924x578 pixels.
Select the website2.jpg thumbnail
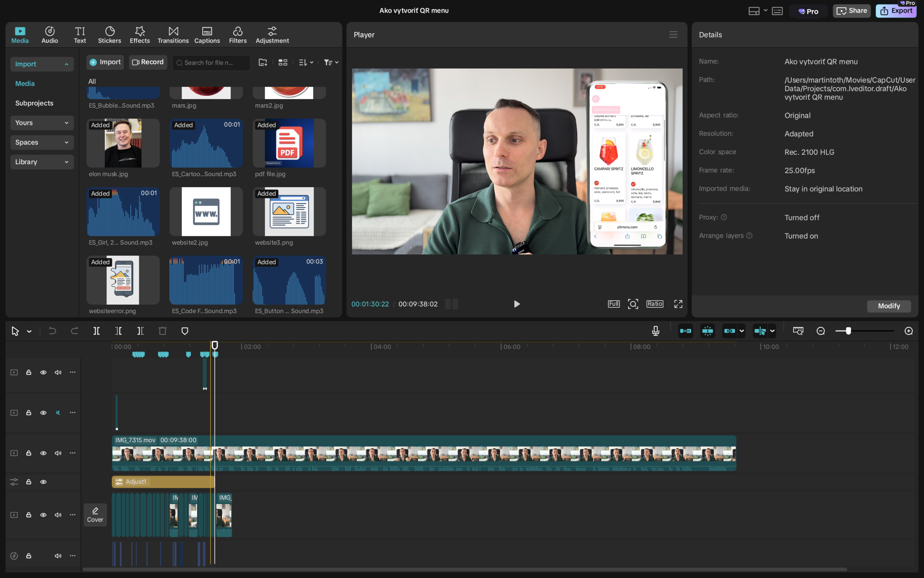(206, 211)
